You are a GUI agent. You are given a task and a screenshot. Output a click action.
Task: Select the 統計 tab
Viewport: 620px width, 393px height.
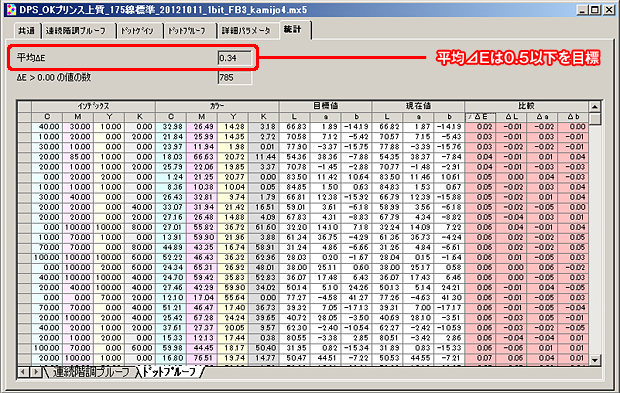tap(293, 30)
